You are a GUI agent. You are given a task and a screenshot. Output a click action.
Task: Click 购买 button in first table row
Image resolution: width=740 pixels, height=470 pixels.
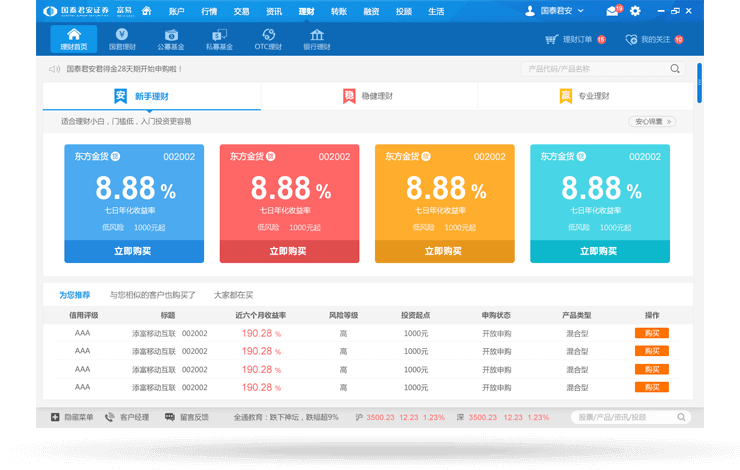point(651,333)
